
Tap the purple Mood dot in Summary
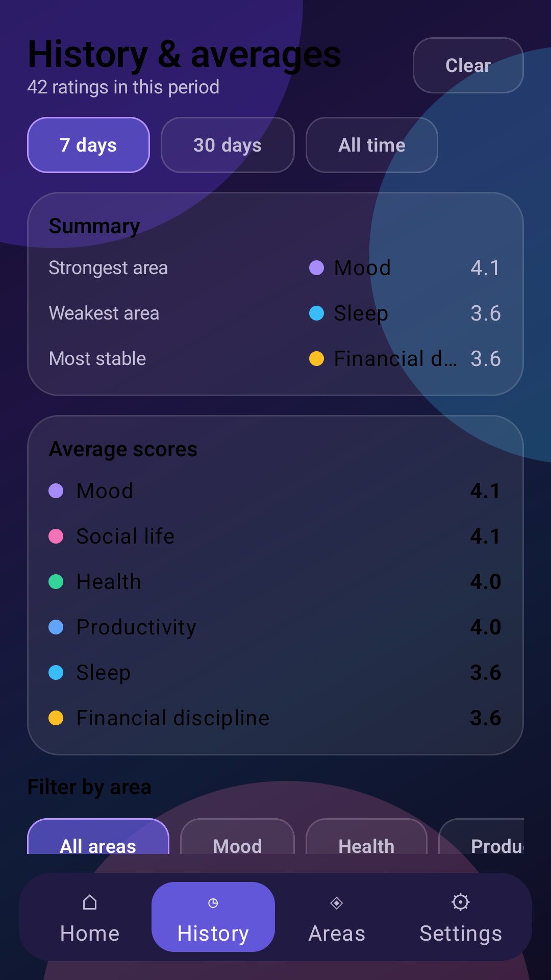(x=317, y=267)
